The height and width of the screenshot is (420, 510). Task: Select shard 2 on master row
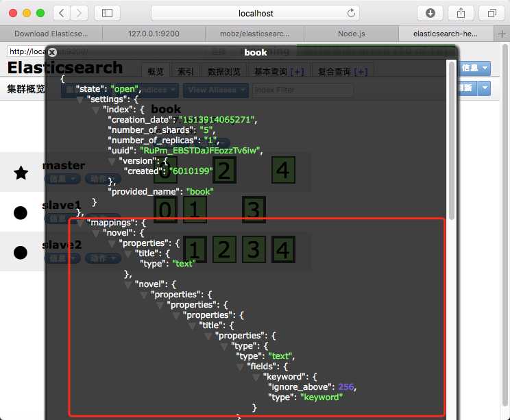click(224, 170)
